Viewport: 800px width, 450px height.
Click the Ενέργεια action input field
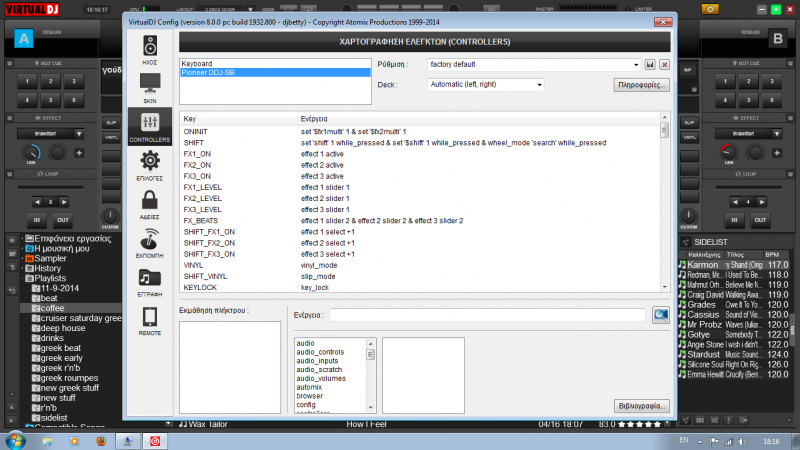click(x=488, y=315)
